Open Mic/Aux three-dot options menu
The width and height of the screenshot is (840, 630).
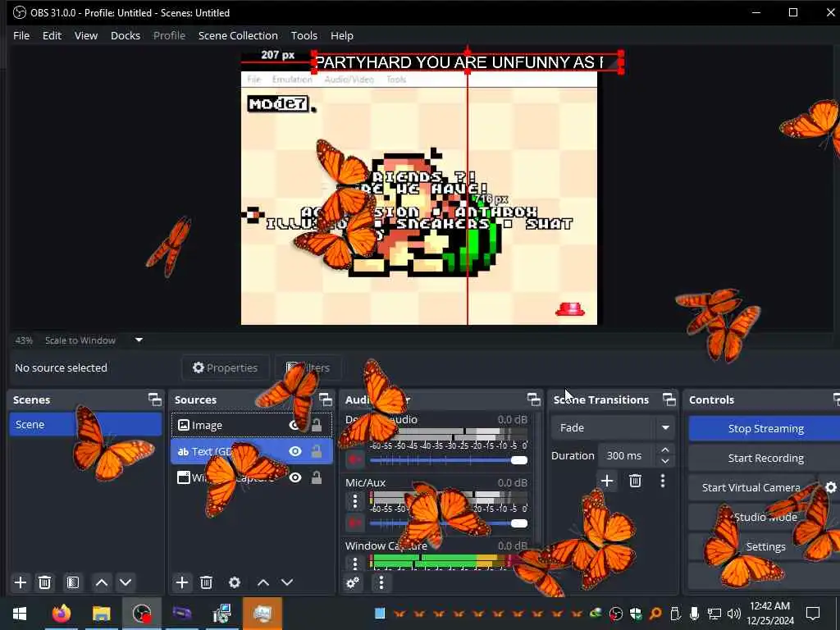pos(354,501)
